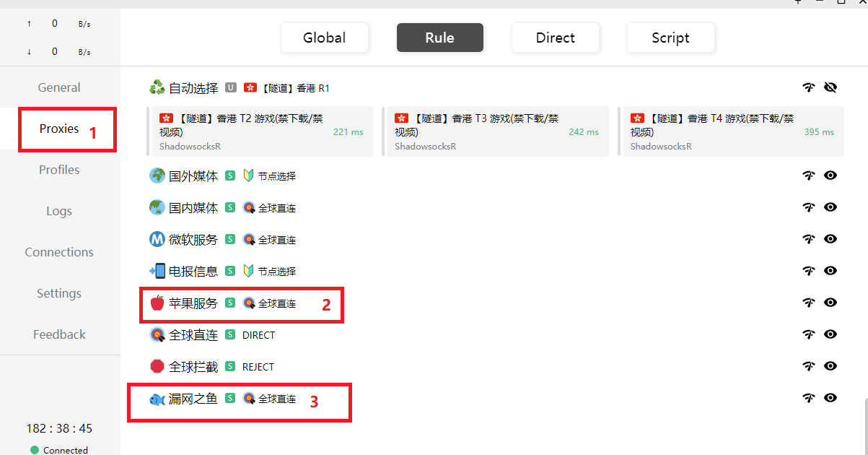Click the red apple icon of 苹果服务
The width and height of the screenshot is (868, 455).
[x=157, y=303]
